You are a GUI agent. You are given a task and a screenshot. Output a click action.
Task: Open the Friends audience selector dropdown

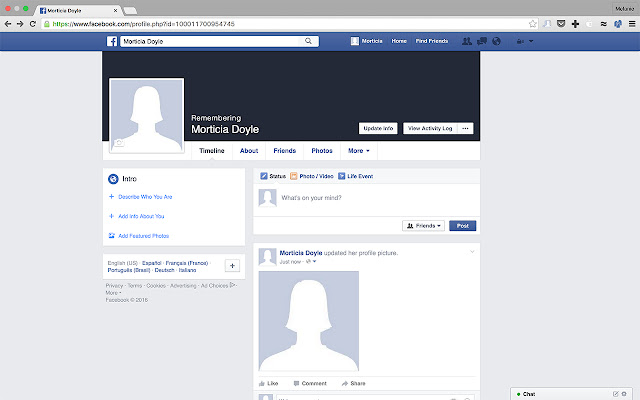425,226
